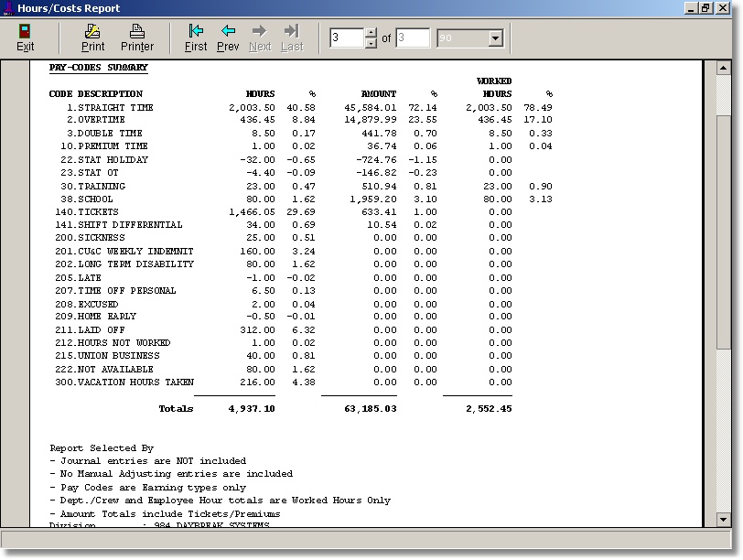The width and height of the screenshot is (743, 560).
Task: Minimize the Hours/Costs Report window
Action: coord(691,8)
